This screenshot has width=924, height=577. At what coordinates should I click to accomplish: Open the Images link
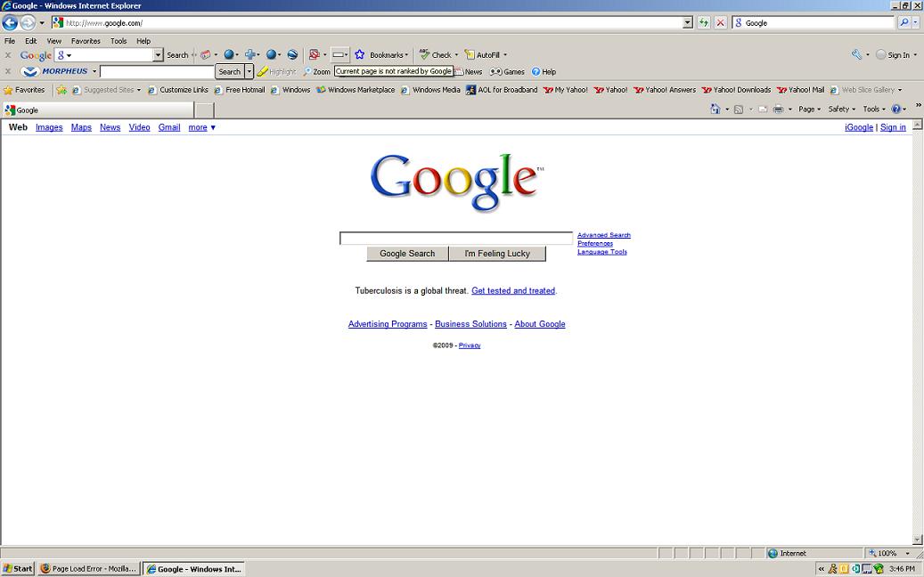coord(49,127)
